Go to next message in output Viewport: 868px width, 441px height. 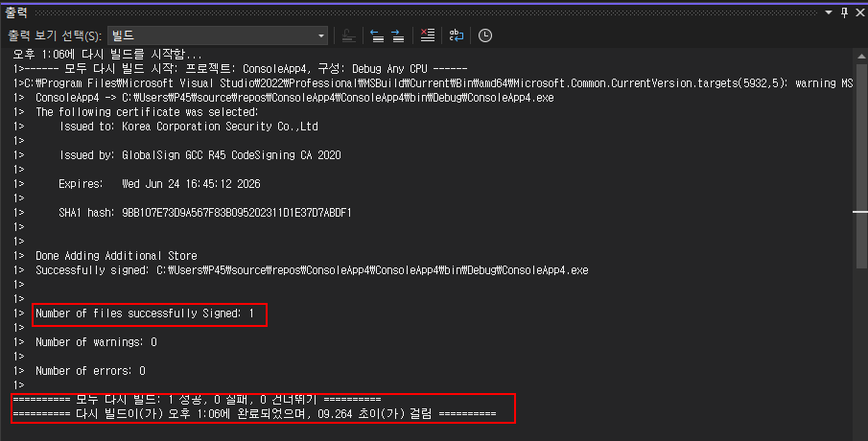[x=397, y=35]
